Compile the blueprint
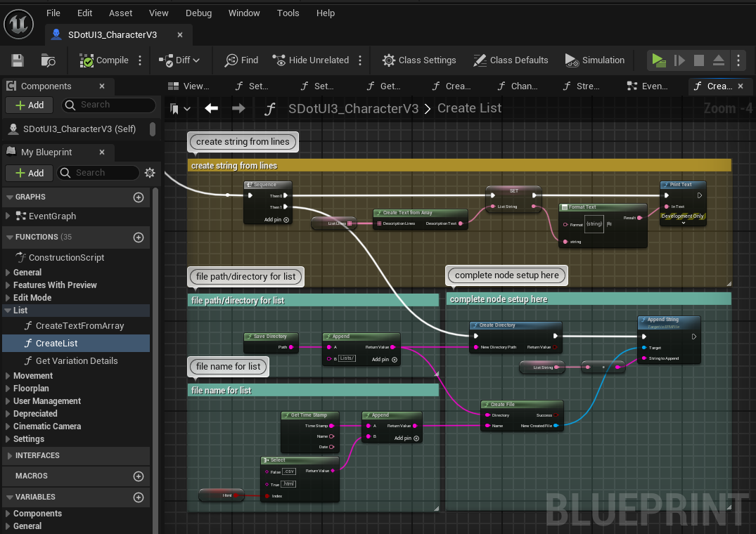 tap(104, 60)
